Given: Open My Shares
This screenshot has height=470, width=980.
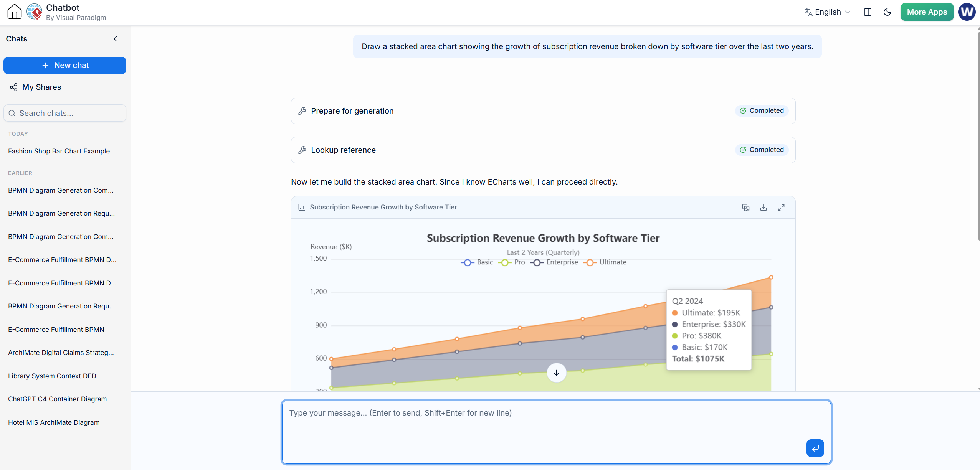Looking at the screenshot, I should (x=41, y=87).
